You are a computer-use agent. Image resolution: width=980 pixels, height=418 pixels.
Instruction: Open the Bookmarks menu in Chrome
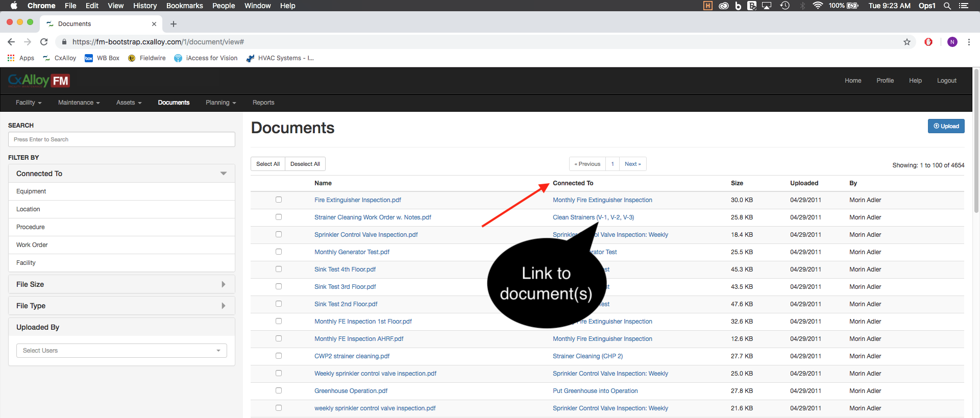[x=185, y=6]
